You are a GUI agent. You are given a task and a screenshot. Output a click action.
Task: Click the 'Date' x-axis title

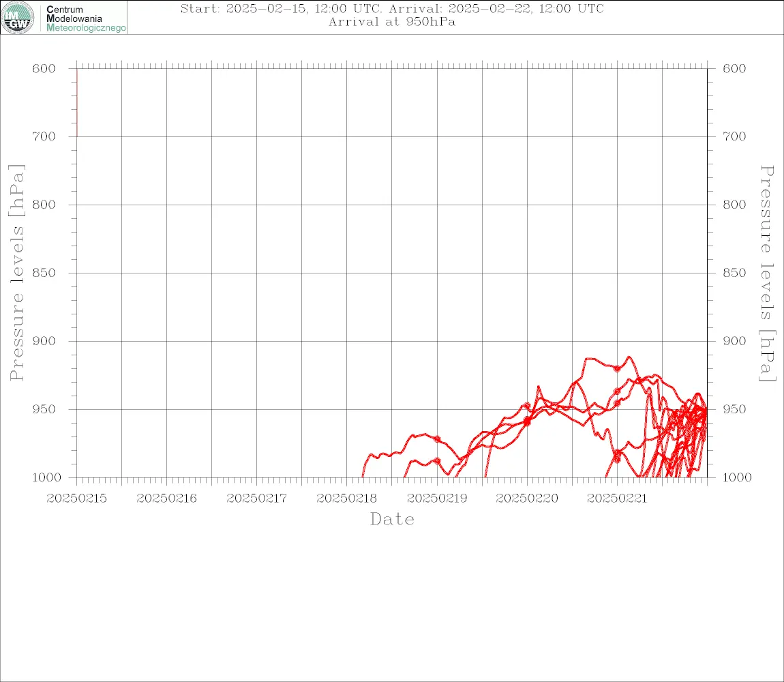392,519
